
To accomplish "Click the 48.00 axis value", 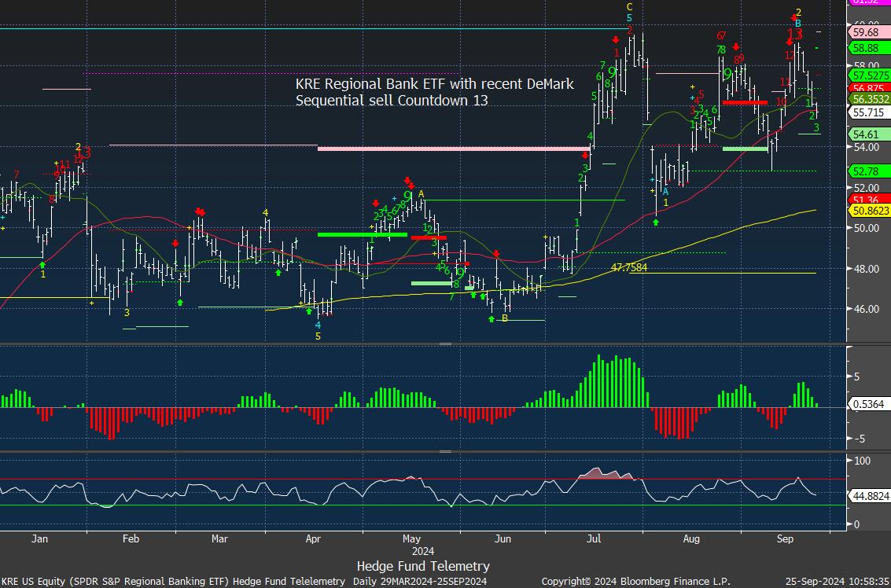I will 865,269.
